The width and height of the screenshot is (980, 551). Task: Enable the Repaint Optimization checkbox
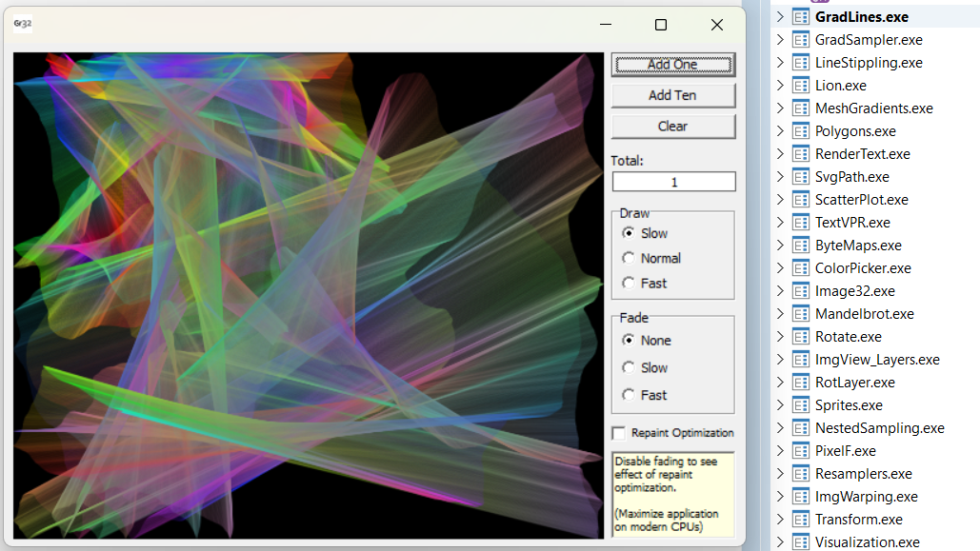click(x=619, y=433)
